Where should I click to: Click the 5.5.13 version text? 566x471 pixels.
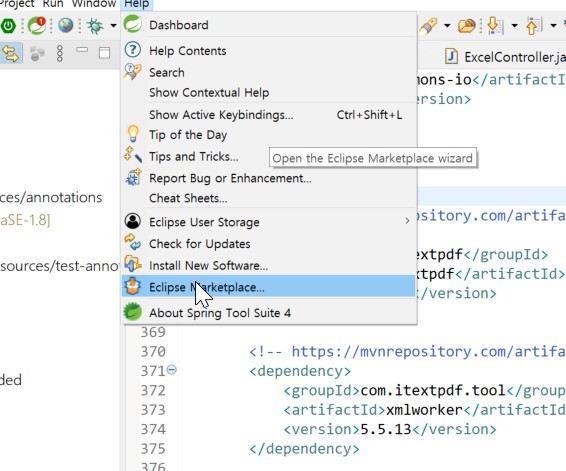pos(386,429)
